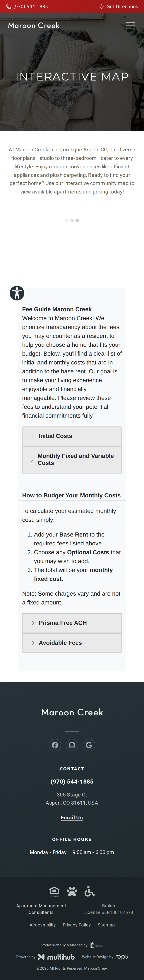Open the Instagram profile icon
This screenshot has height=980, width=144.
click(x=72, y=745)
